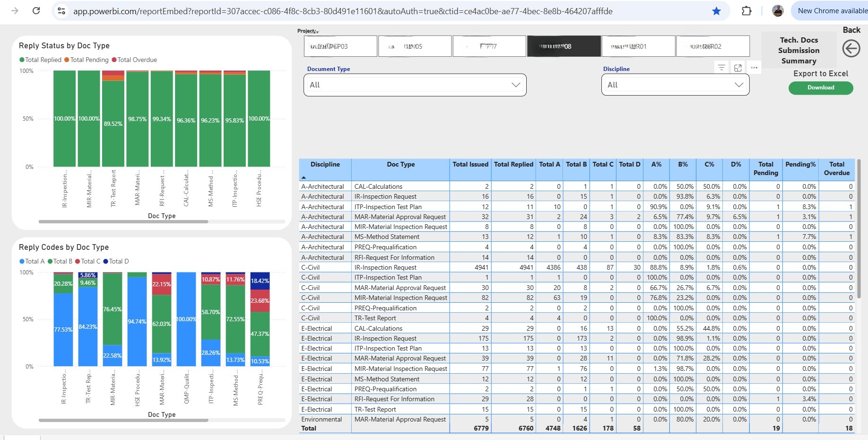Click the Focus mode icon
This screenshot has width=868, height=440.
tap(738, 68)
